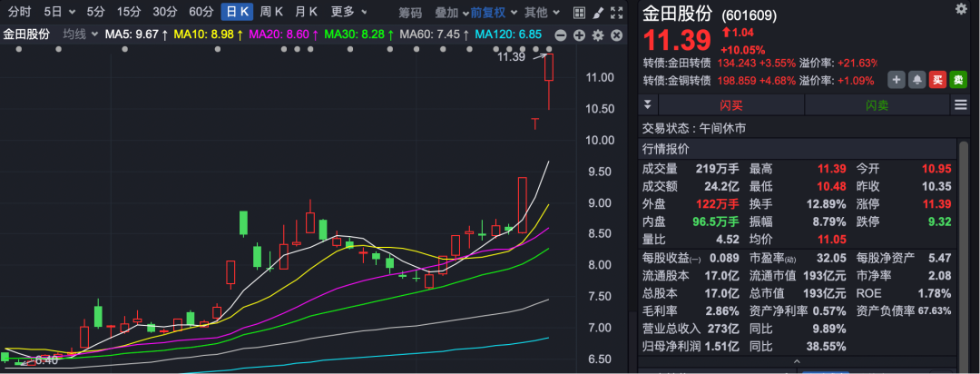Open the 其他 other options dropdown

[542, 13]
